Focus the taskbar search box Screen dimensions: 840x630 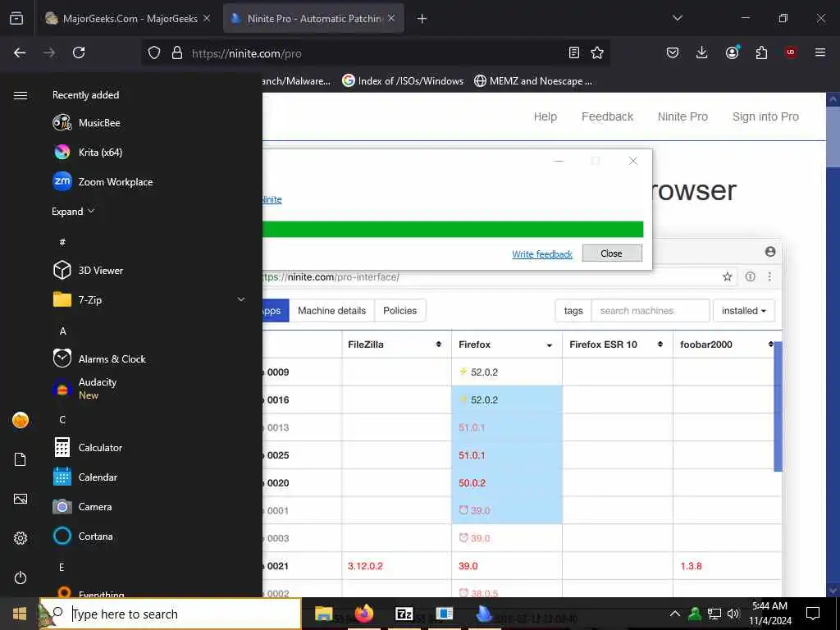(171, 614)
